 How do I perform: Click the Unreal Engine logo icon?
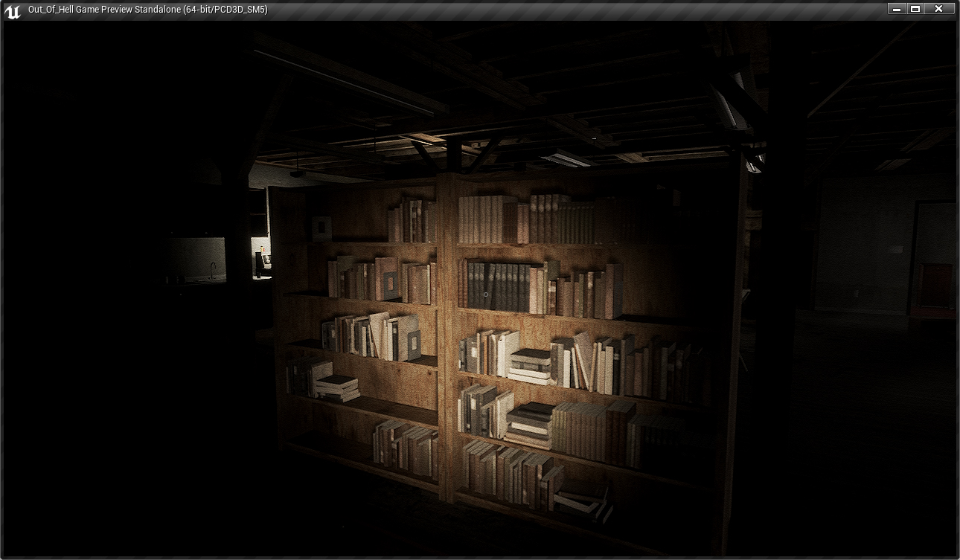13,10
